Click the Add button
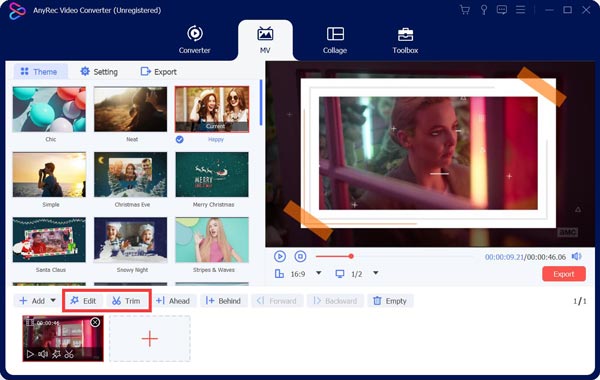Image resolution: width=600 pixels, height=380 pixels. (x=32, y=301)
